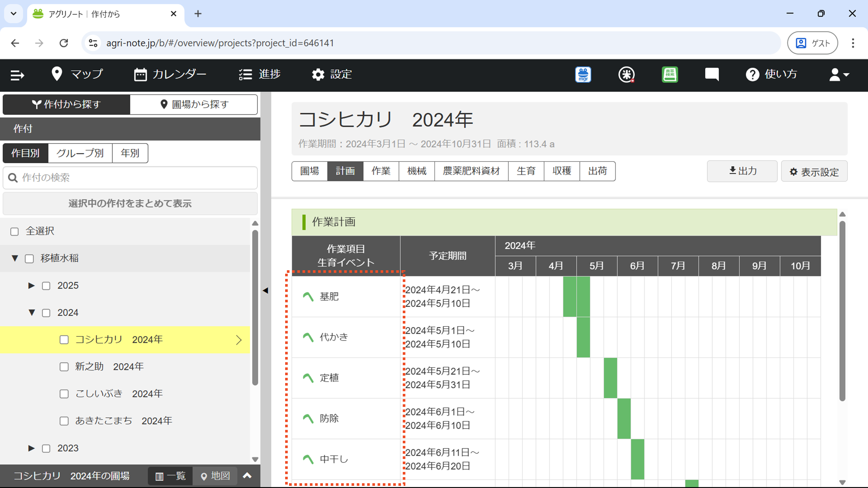The height and width of the screenshot is (488, 868).
Task: Open the 計画 tab
Action: tap(345, 171)
